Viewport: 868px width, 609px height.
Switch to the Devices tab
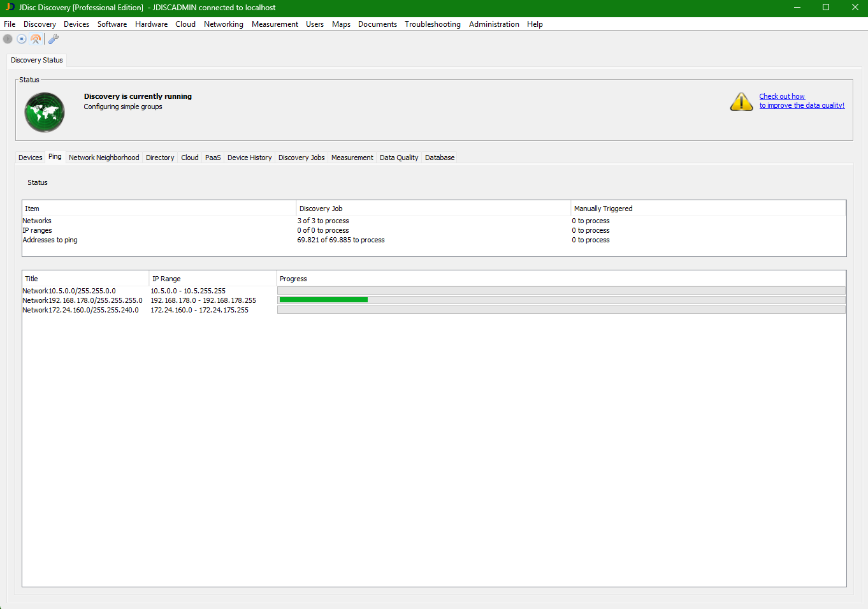(30, 158)
